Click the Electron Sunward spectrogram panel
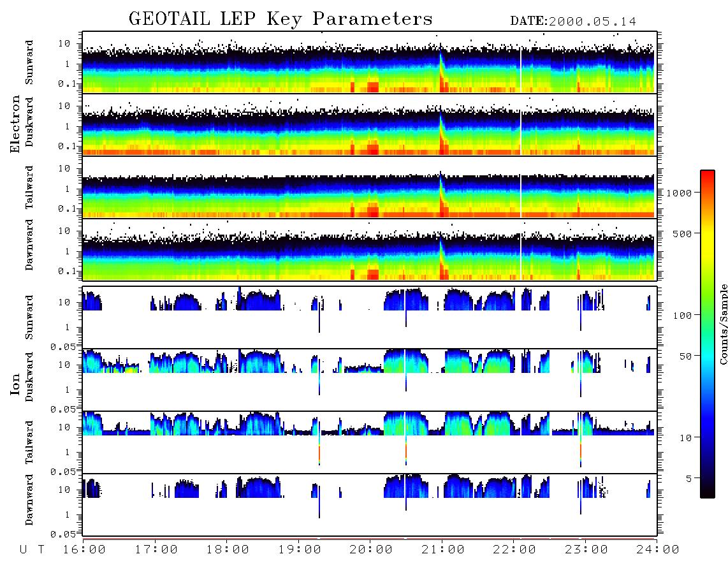Screen dimensions: 728x561 370,62
